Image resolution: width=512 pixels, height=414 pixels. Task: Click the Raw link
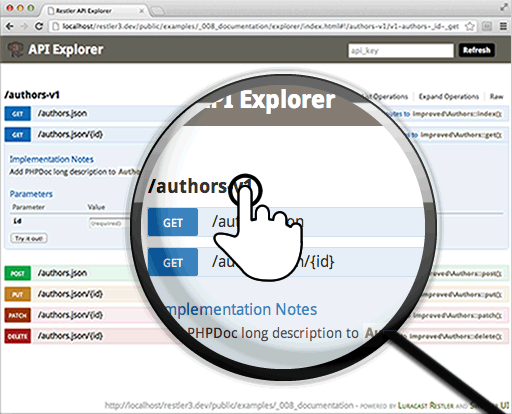pos(496,97)
